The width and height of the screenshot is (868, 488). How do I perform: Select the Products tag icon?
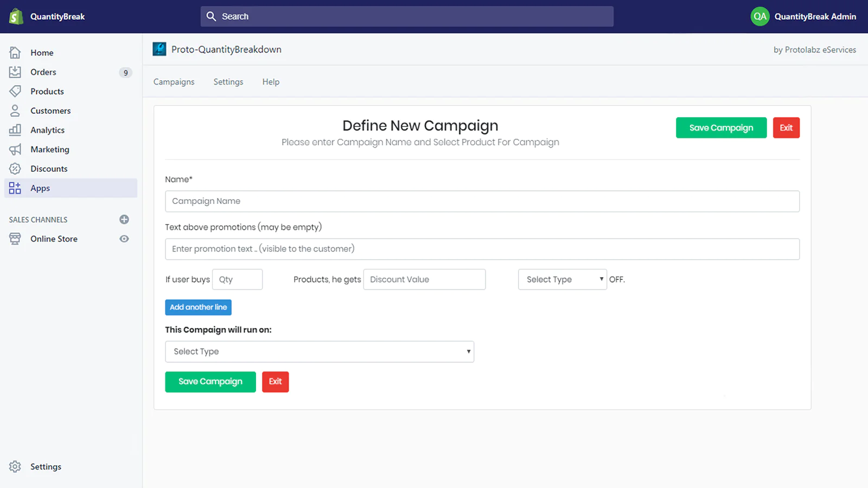point(15,91)
